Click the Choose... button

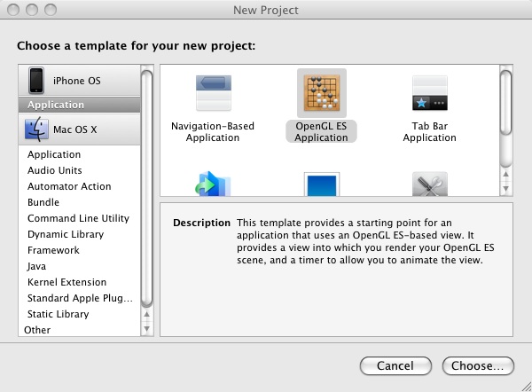tap(478, 366)
